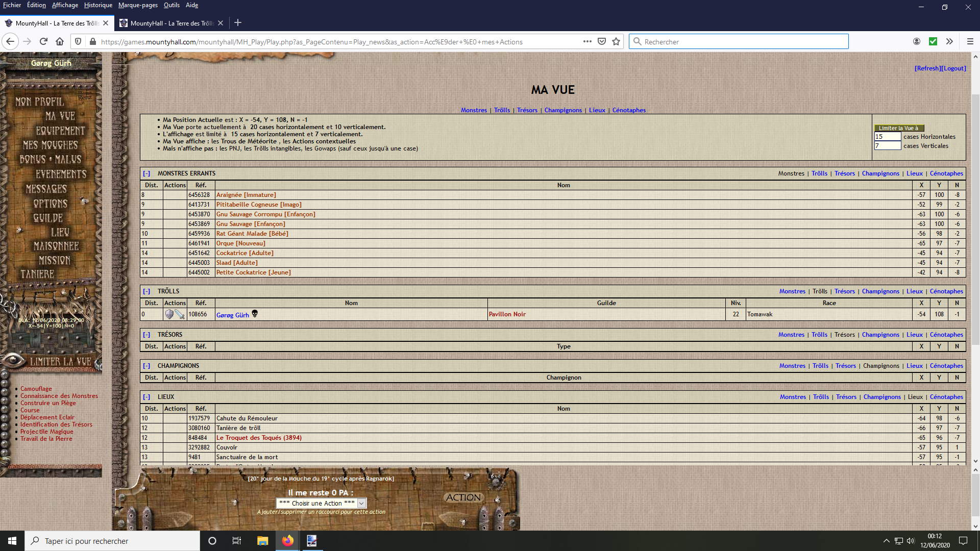Click the sword action icon in Trôlls row
The height and width of the screenshot is (551, 980).
tap(180, 314)
